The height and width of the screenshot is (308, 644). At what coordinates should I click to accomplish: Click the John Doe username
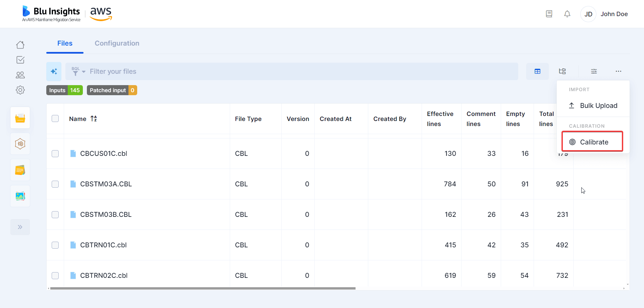pos(614,14)
